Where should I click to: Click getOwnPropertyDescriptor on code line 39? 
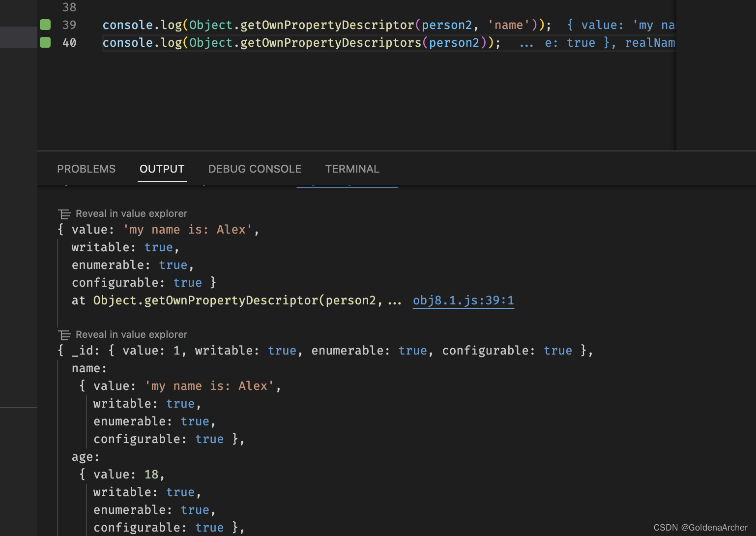327,25
